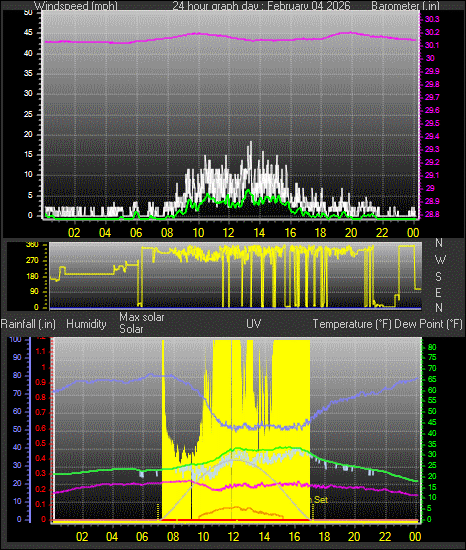
Task: Click the 'Barometer (.in)' axis title
Action: [x=405, y=6]
